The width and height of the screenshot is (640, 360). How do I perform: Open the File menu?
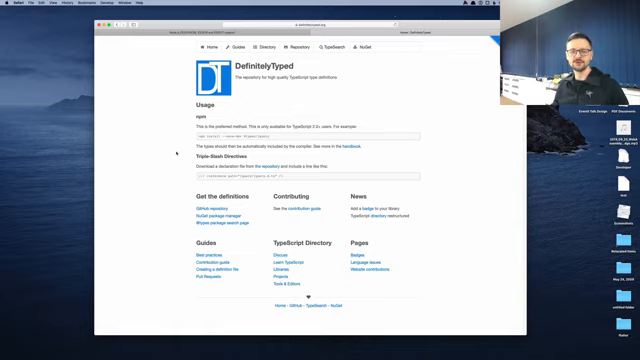click(x=31, y=2)
